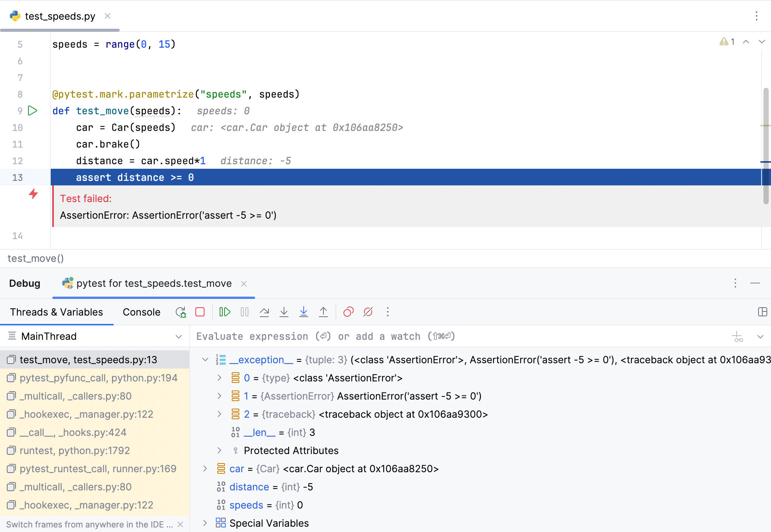
Task: Click the Mute Breakpoints icon
Action: [x=368, y=312]
